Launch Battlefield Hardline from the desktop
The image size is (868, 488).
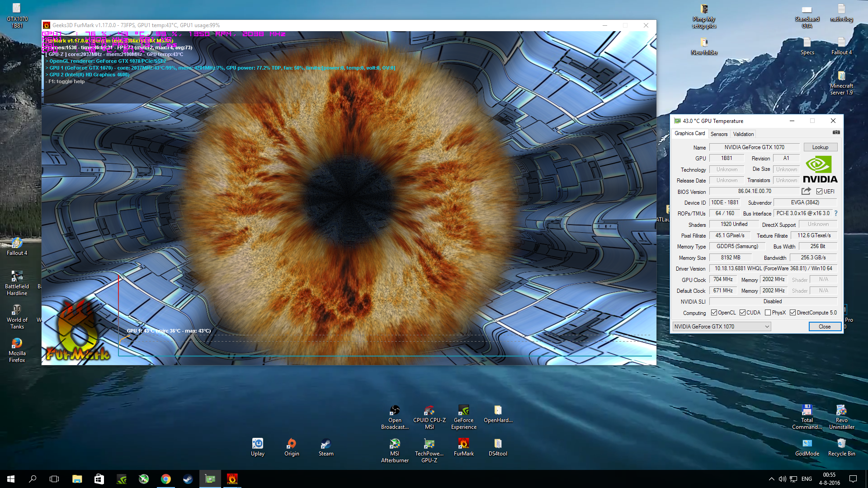pyautogui.click(x=17, y=283)
